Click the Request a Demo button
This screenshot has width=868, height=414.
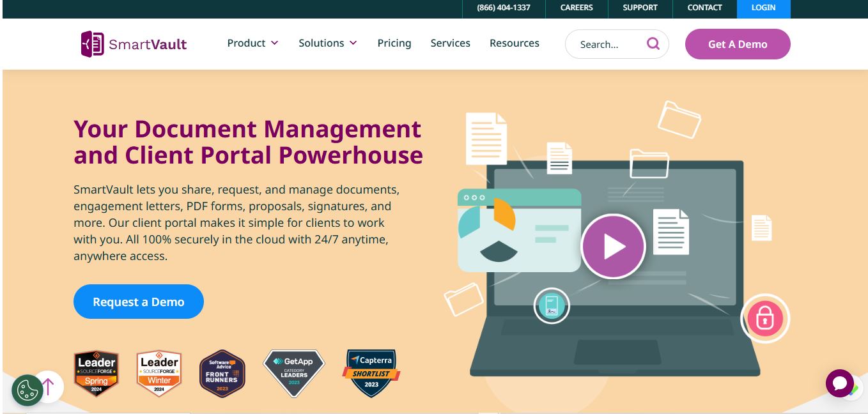pos(139,302)
